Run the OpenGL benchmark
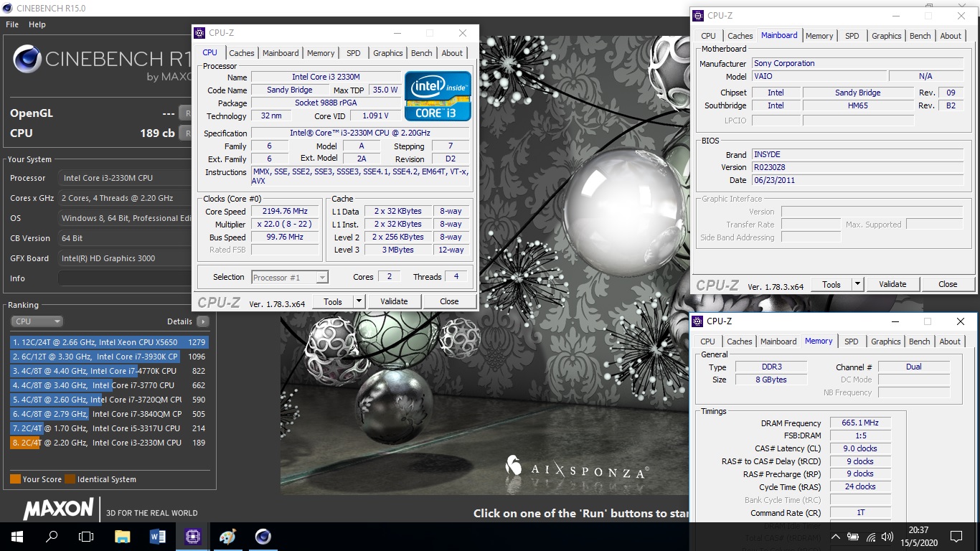Image resolution: width=980 pixels, height=551 pixels. pyautogui.click(x=185, y=113)
